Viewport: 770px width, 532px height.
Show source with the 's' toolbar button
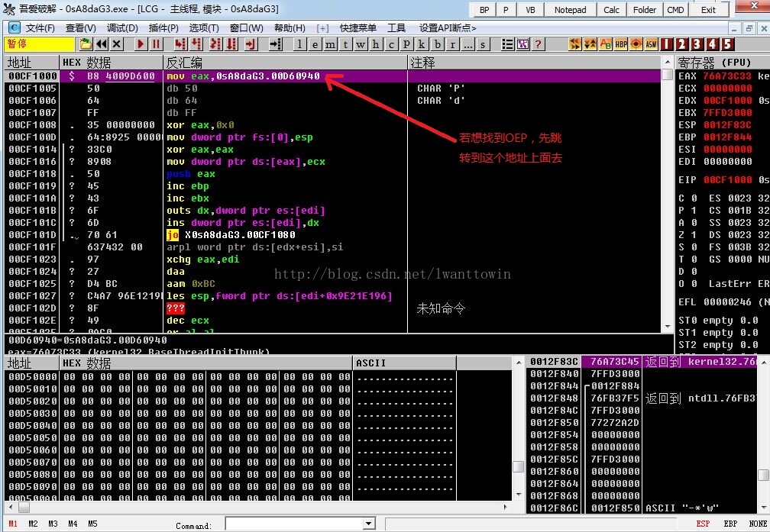(x=483, y=44)
